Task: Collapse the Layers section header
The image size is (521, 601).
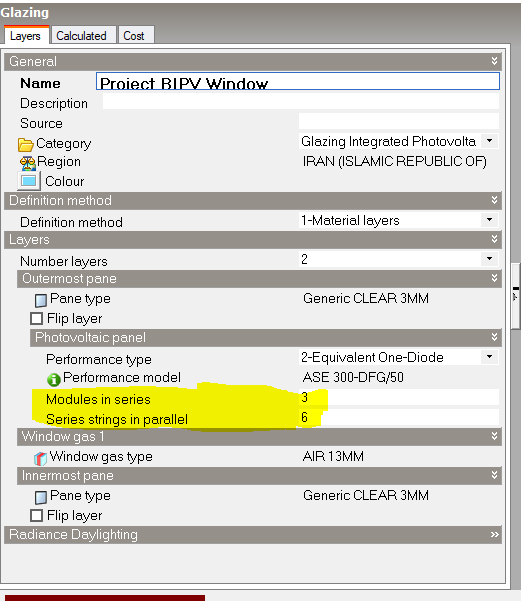Action: pos(494,240)
